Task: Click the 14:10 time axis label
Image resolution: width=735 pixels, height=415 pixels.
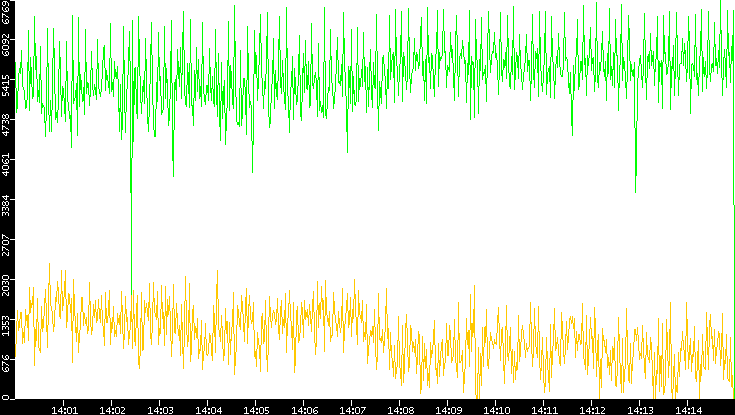Action: point(496,410)
